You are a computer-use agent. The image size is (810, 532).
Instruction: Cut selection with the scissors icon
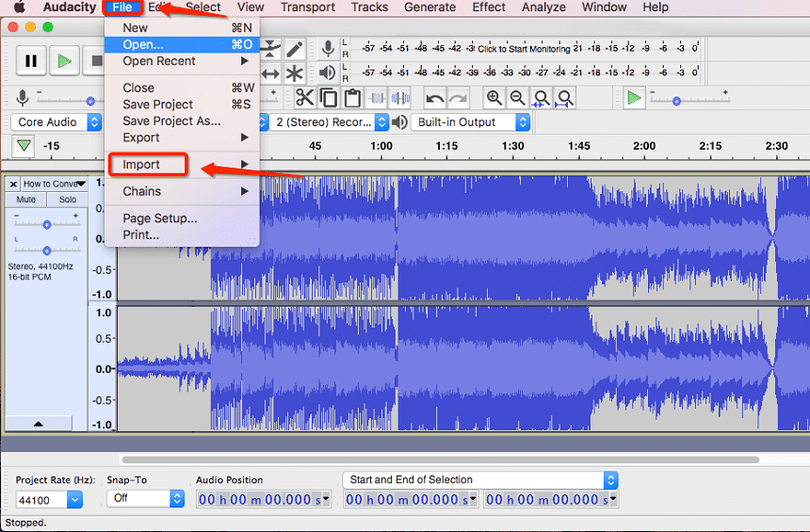point(305,98)
